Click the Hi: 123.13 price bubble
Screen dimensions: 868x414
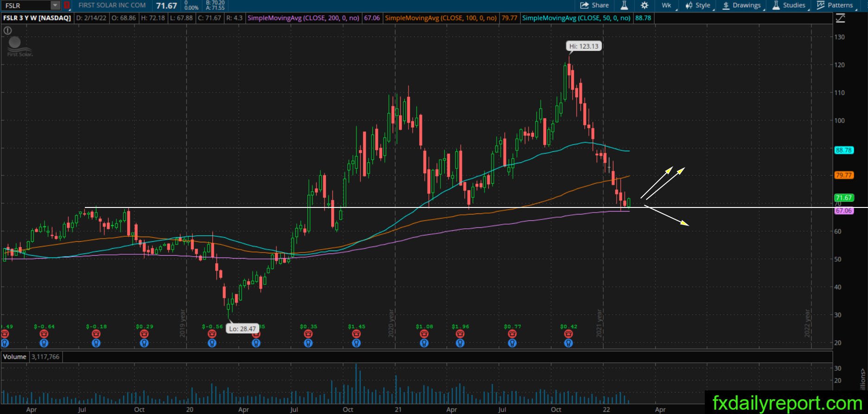click(x=584, y=46)
